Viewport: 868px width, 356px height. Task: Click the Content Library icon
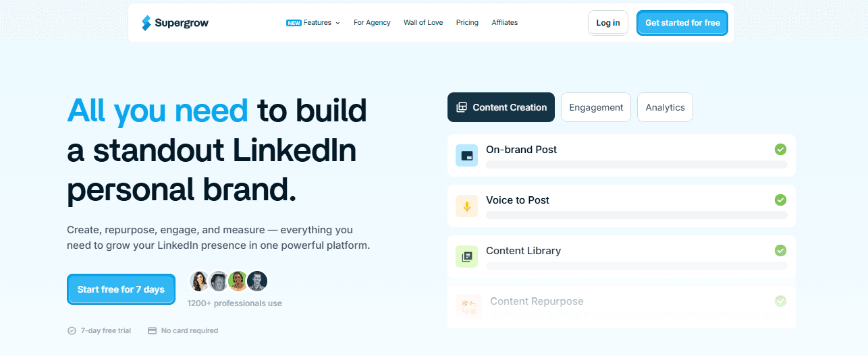[x=466, y=257]
